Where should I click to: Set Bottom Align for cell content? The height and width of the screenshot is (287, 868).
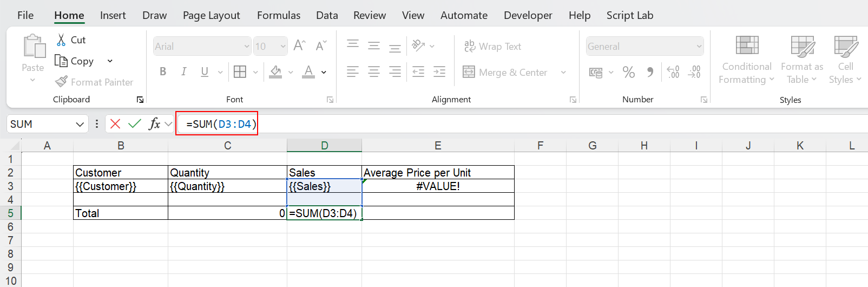coord(395,47)
